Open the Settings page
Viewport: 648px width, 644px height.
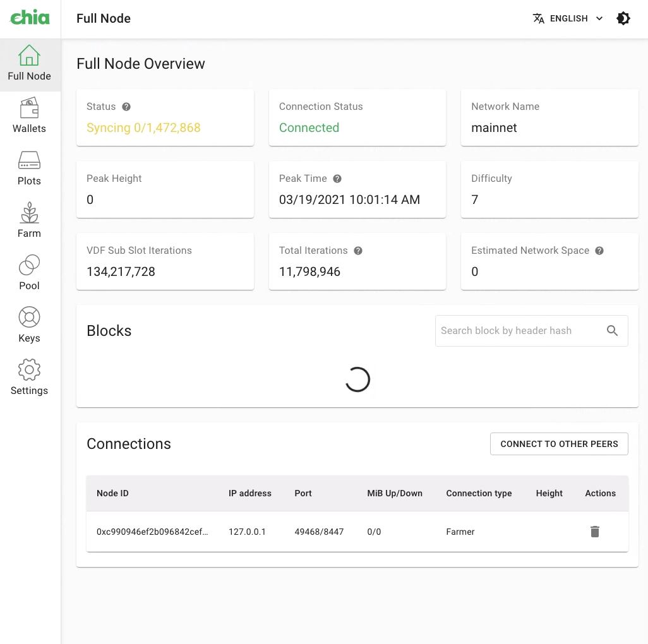pos(29,378)
